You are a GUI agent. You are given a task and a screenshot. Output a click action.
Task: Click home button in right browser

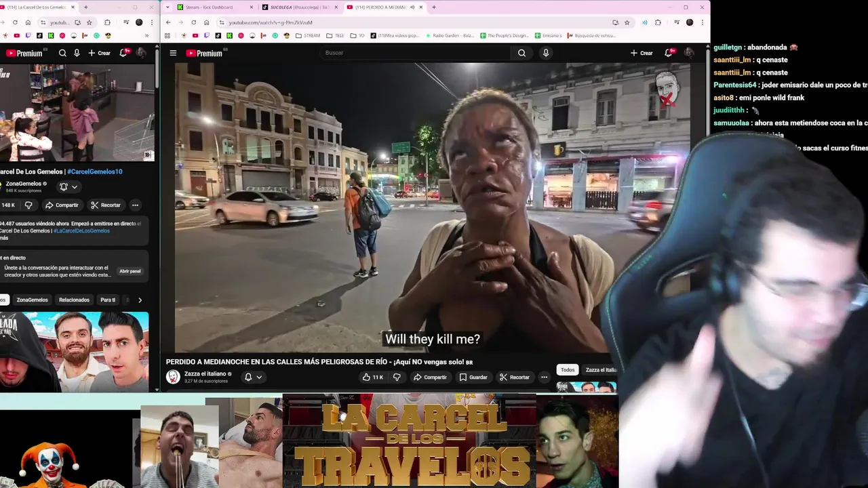pos(206,22)
